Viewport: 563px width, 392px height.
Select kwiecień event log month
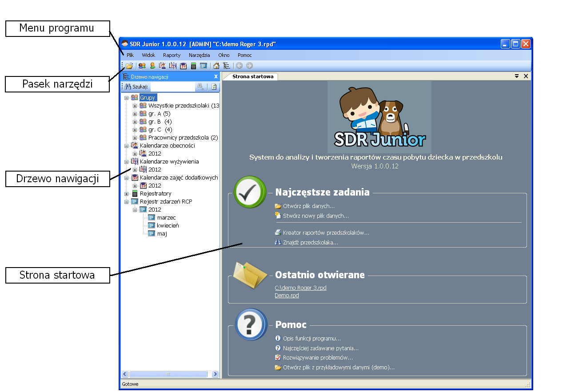click(168, 226)
